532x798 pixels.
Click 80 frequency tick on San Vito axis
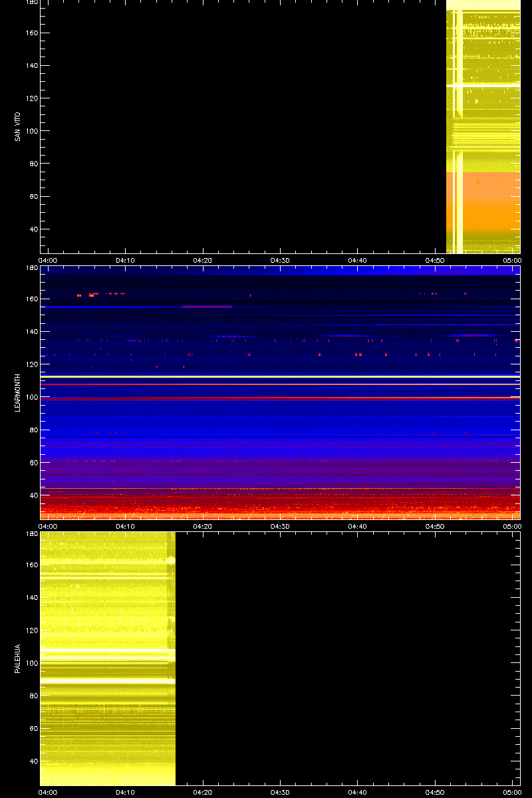[33, 164]
